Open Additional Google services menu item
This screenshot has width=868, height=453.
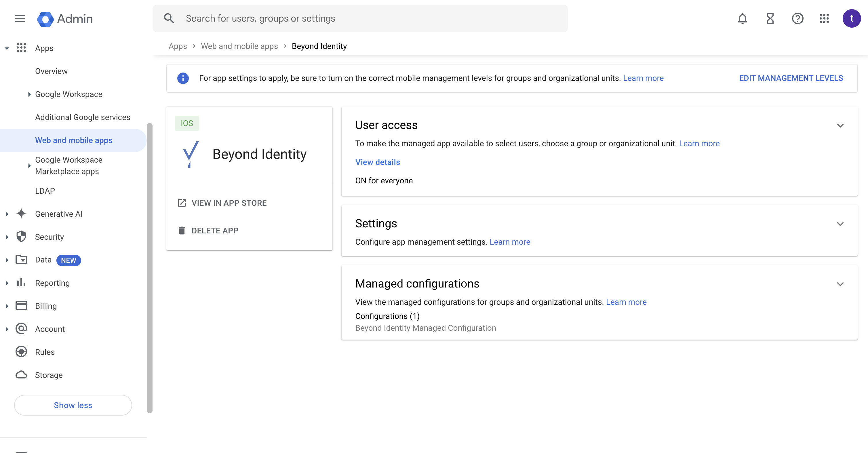83,117
